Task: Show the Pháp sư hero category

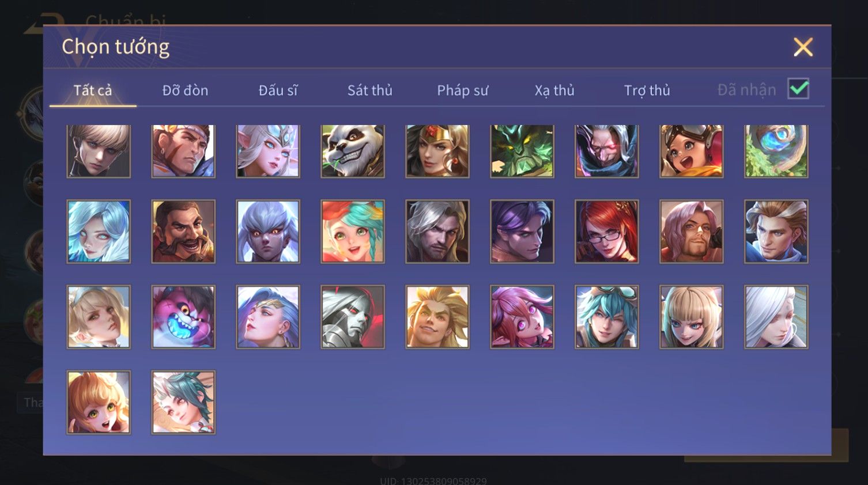Action: tap(462, 90)
